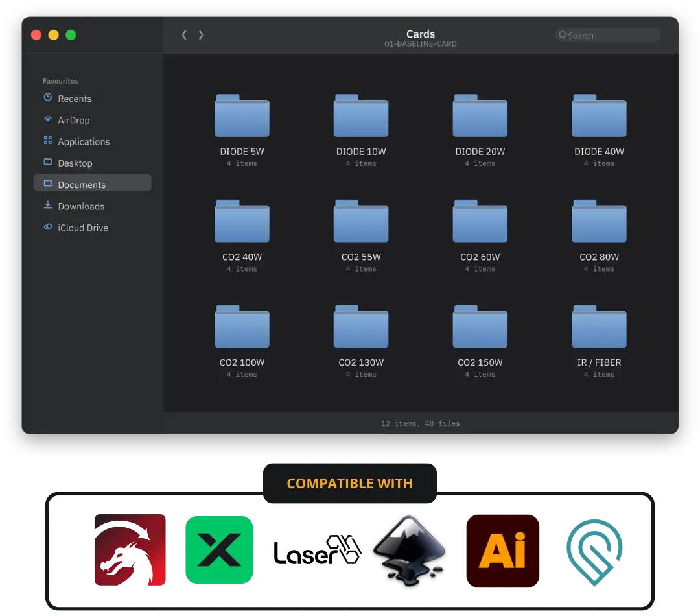The image size is (700, 616).
Task: Click the Search field
Action: click(x=607, y=35)
